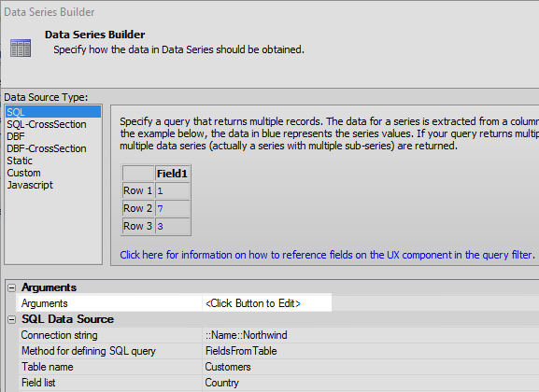Edit the Table name value Customers
This screenshot has height=392, width=539.
pyautogui.click(x=228, y=367)
